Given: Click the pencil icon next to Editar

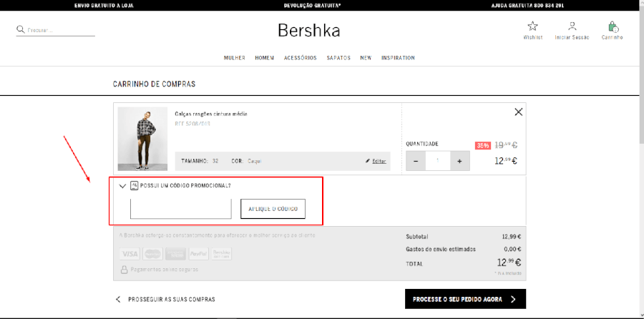Looking at the screenshot, I should click(368, 161).
